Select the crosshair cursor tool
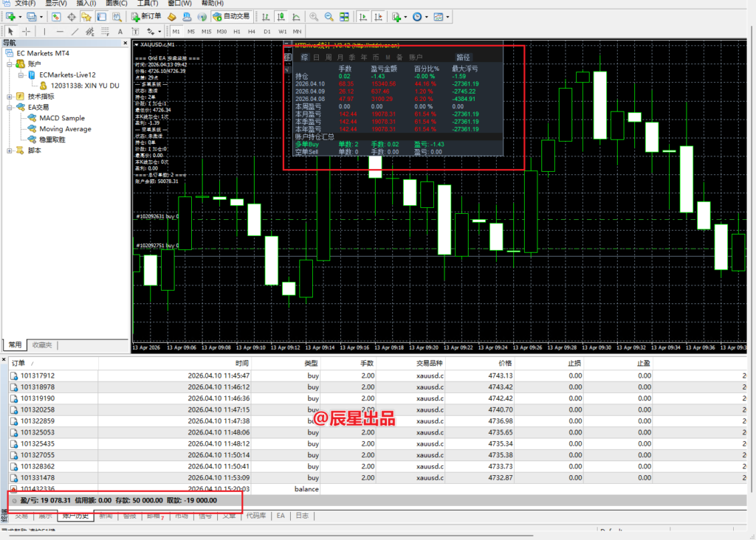 click(27, 31)
